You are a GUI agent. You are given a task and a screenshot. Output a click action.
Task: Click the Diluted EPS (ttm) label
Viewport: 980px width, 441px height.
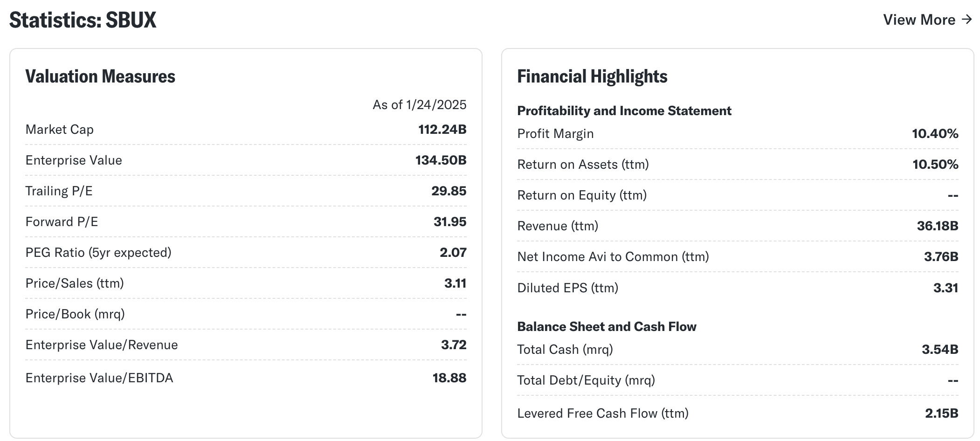pyautogui.click(x=568, y=288)
